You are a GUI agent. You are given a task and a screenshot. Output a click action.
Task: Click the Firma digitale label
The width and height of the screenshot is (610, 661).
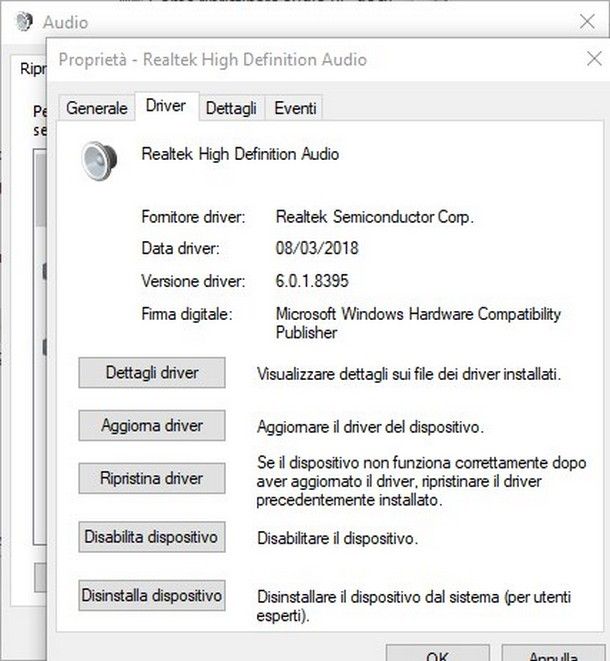point(187,314)
